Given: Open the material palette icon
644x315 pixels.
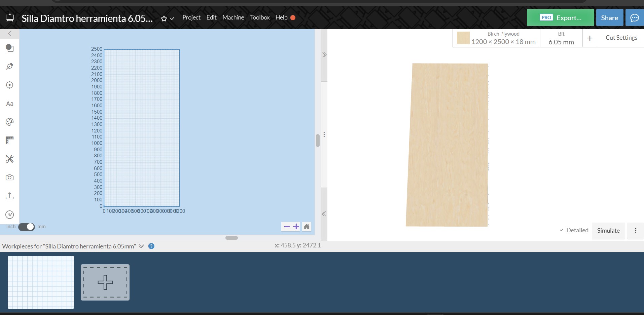Looking at the screenshot, I should (x=9, y=122).
